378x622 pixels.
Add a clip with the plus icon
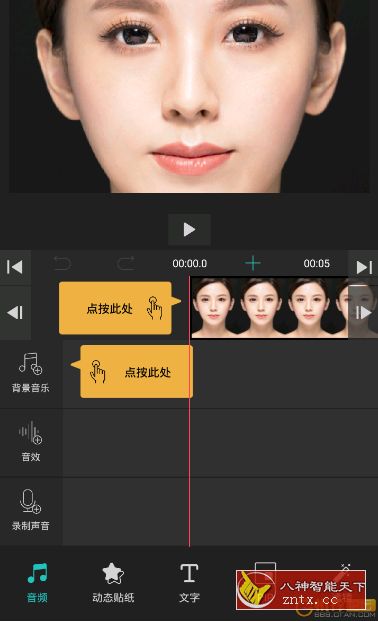pos(253,263)
